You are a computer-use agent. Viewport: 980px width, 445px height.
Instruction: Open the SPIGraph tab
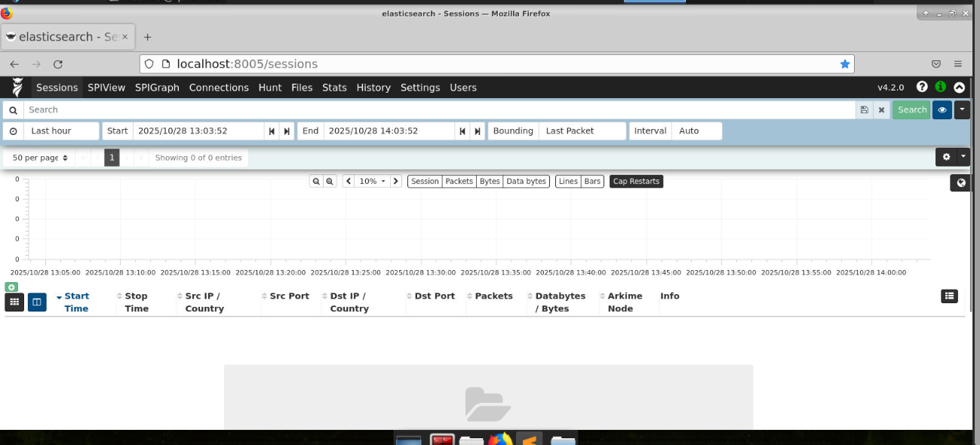pyautogui.click(x=157, y=87)
